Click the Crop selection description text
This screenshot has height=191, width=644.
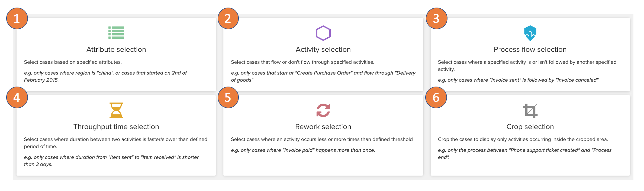click(x=523, y=139)
